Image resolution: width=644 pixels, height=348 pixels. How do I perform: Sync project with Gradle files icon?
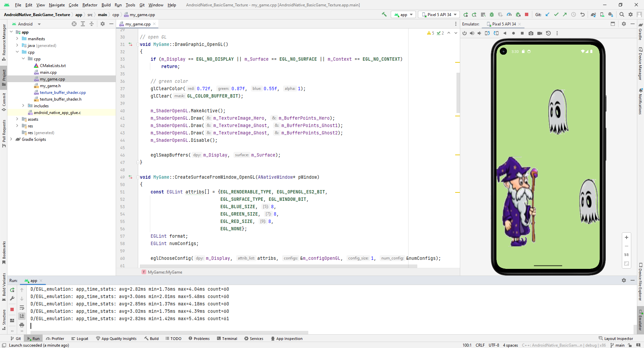593,14
